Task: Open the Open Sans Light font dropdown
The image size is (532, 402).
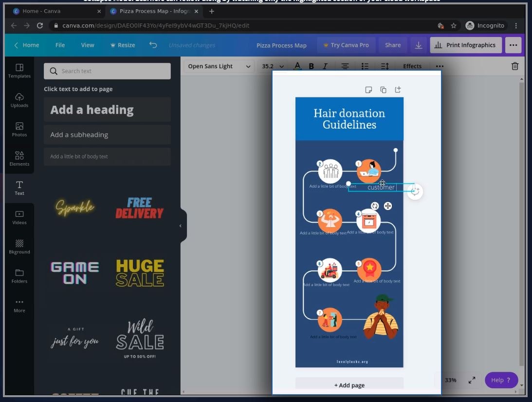Action: 218,66
